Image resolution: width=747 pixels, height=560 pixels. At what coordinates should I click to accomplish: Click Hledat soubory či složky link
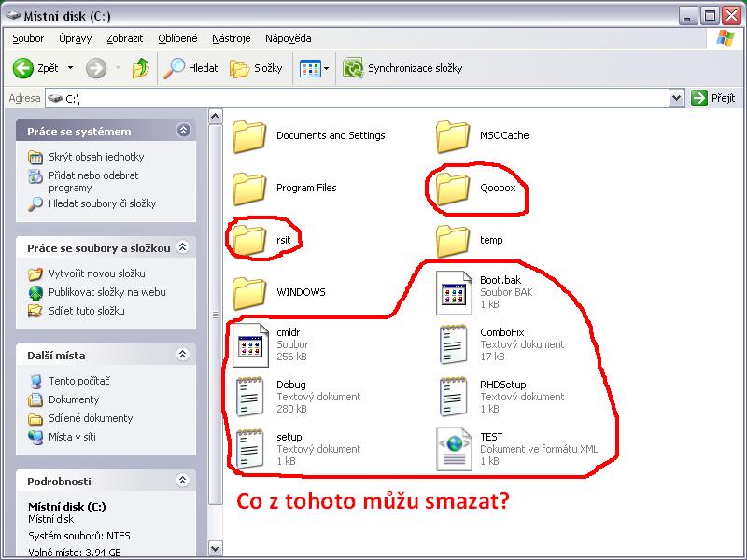[x=103, y=203]
